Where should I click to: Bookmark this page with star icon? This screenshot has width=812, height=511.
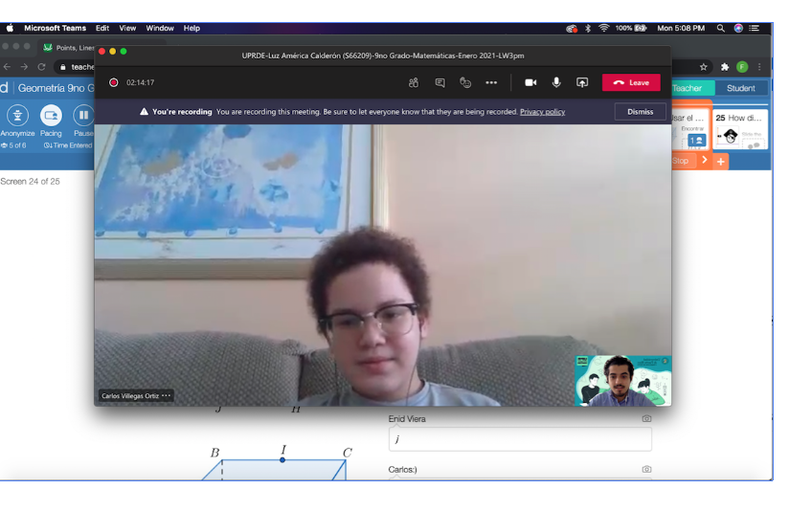704,67
